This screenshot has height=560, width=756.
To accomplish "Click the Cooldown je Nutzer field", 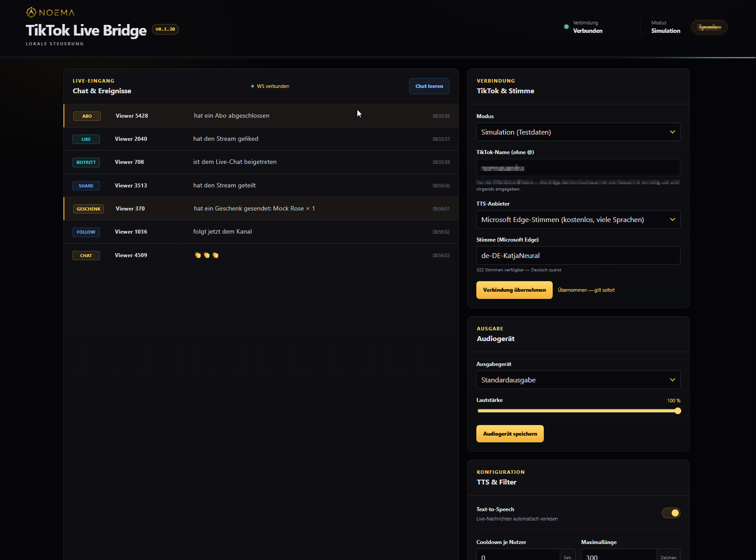I will 518,555.
